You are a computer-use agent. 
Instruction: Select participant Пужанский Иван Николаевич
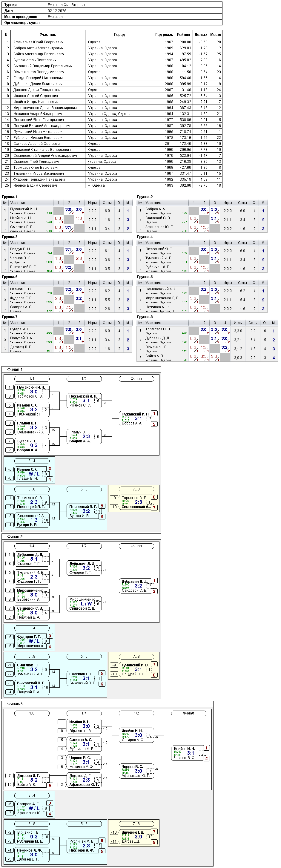[38, 132]
